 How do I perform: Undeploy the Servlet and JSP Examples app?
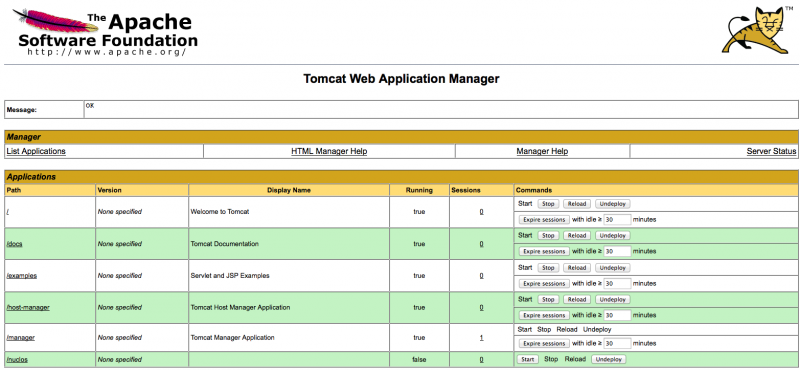(613, 268)
